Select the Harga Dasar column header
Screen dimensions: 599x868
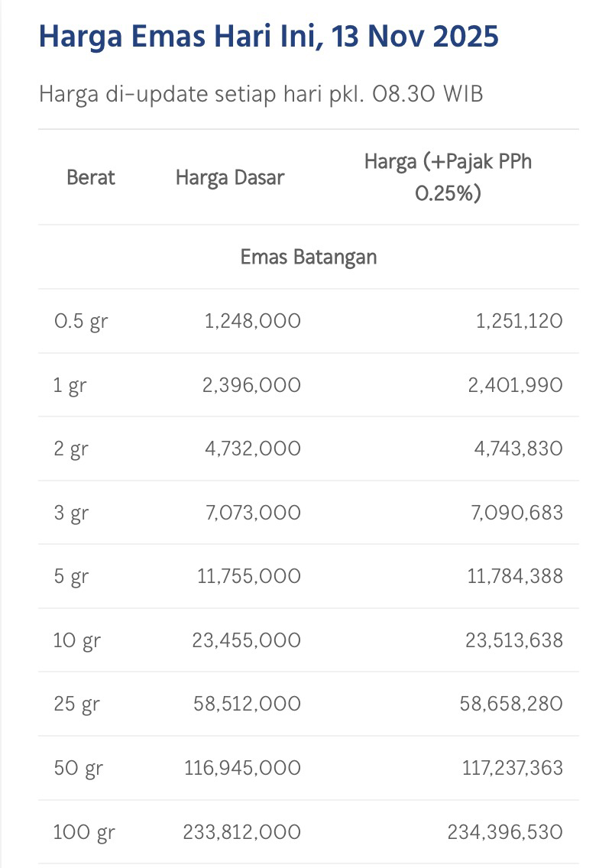click(230, 177)
